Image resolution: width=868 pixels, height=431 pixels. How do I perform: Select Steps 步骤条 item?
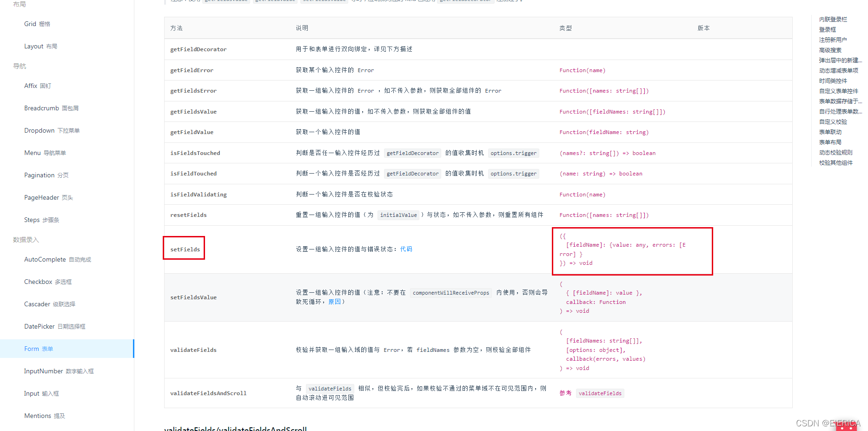42,220
